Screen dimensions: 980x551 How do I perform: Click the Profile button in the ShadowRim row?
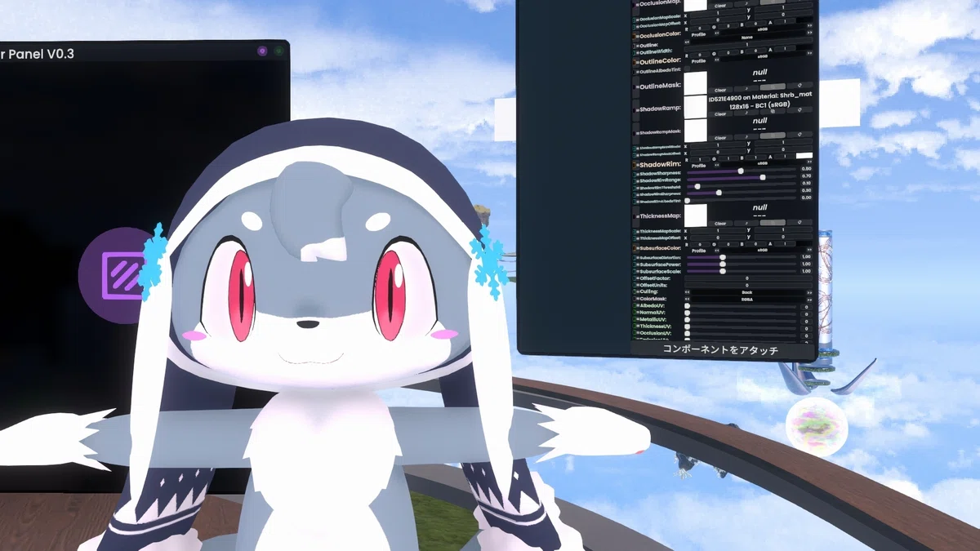click(698, 166)
